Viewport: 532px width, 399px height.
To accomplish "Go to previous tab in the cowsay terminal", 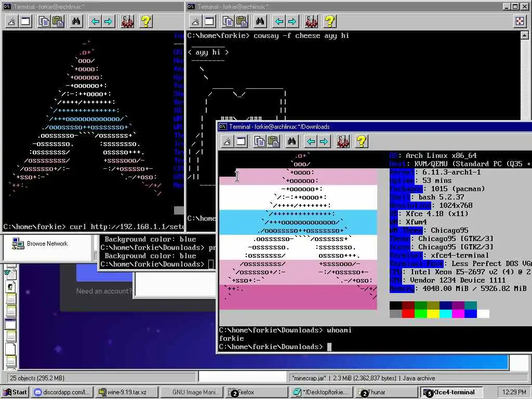I will [x=279, y=21].
